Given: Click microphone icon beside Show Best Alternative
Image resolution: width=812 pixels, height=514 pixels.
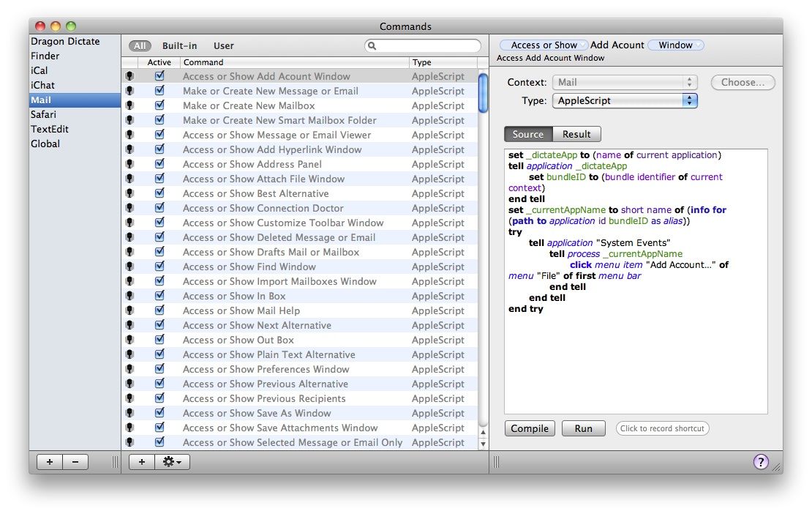Looking at the screenshot, I should tap(129, 193).
